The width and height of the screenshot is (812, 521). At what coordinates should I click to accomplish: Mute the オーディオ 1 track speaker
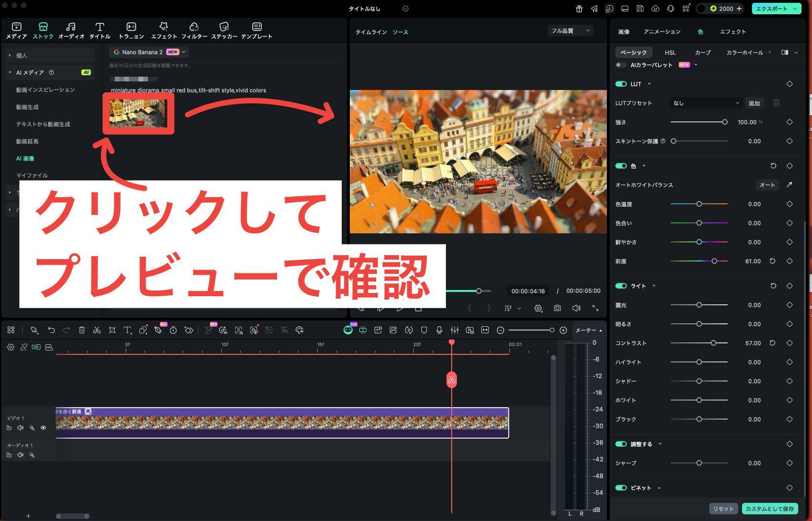click(20, 455)
